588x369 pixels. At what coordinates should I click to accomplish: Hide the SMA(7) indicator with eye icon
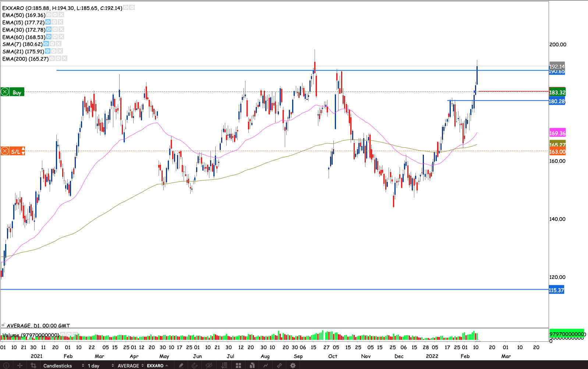point(46,44)
